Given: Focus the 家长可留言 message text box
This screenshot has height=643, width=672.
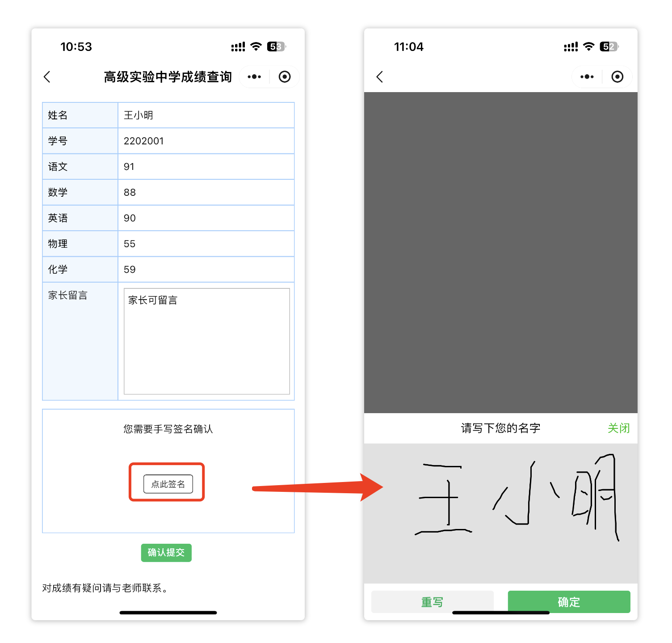Looking at the screenshot, I should coord(206,341).
